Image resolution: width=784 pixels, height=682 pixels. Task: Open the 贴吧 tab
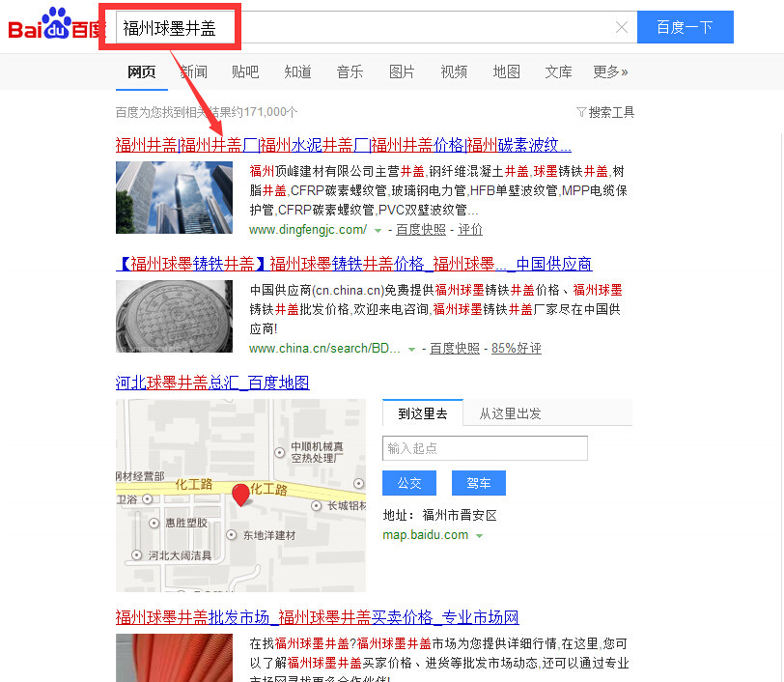click(x=245, y=72)
